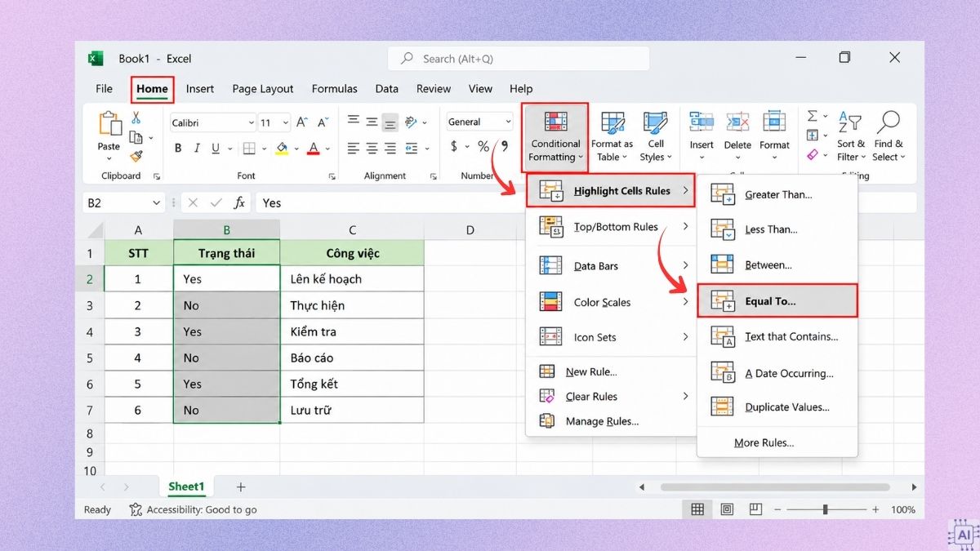Open the font name Calibri dropdown
This screenshot has height=551, width=980.
pos(251,123)
